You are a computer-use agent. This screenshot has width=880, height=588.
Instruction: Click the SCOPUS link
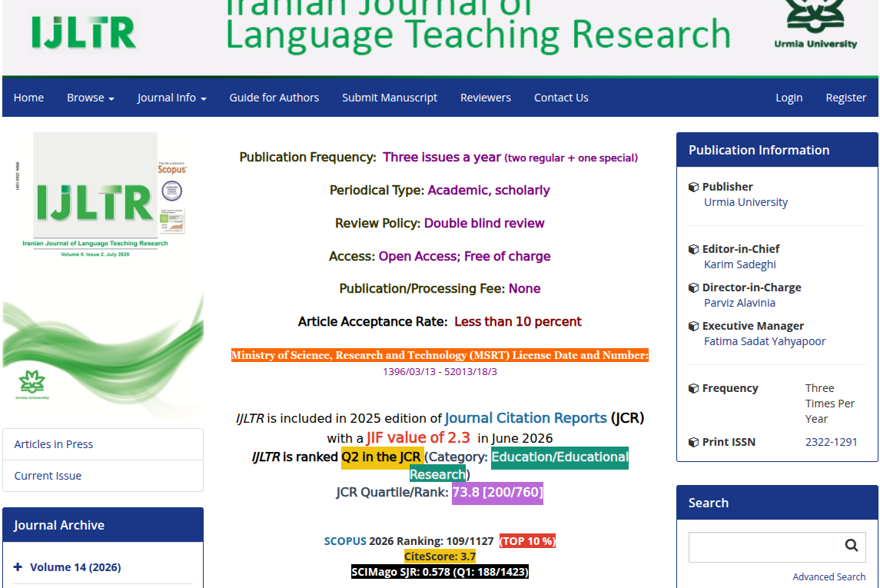[345, 541]
